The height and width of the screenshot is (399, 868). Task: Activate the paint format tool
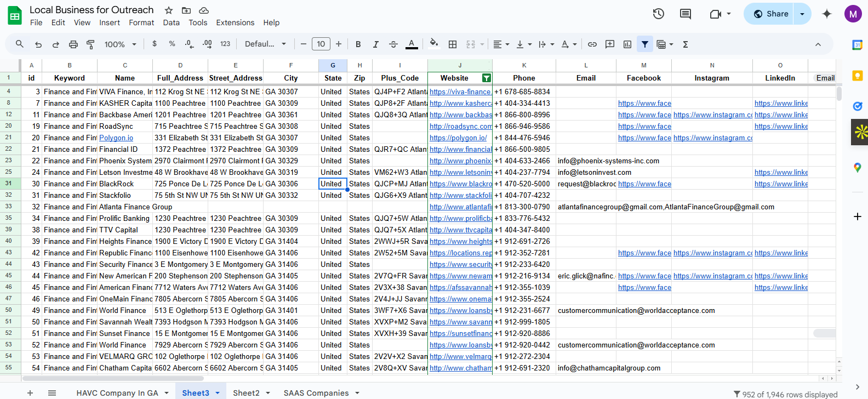coord(90,44)
